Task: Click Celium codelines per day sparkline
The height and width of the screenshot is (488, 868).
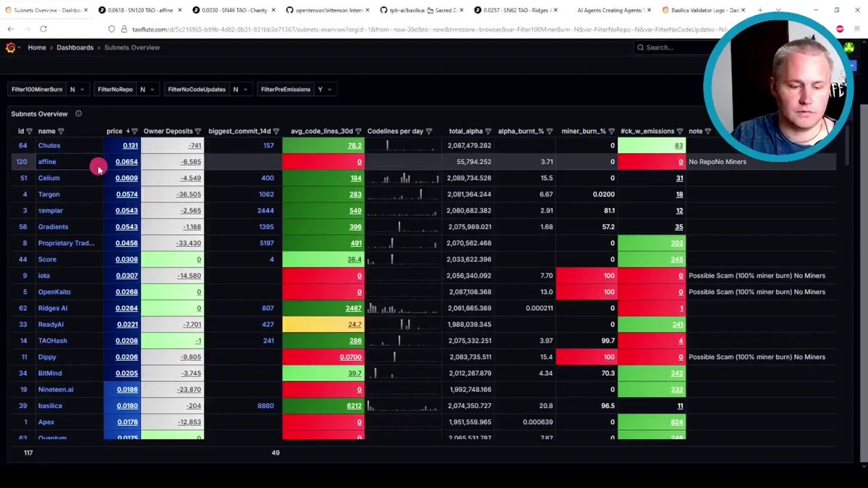Action: pos(404,178)
